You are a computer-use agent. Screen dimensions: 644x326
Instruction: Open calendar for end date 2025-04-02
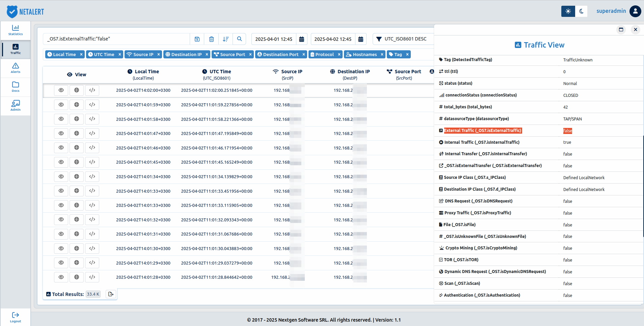[x=361, y=39]
